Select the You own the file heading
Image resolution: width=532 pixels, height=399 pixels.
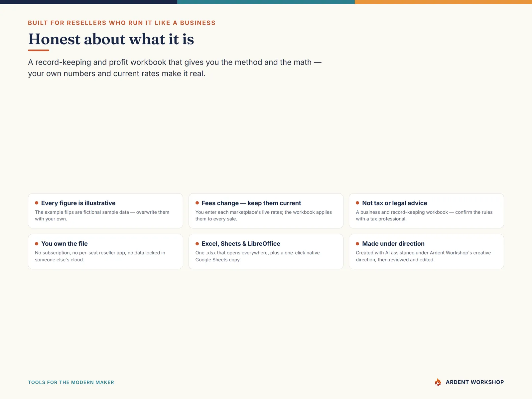pos(65,244)
